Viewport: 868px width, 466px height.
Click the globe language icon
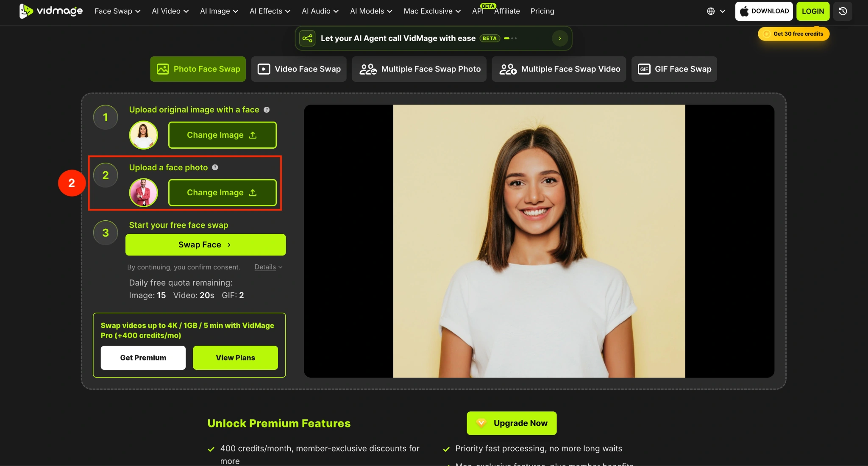coord(711,11)
